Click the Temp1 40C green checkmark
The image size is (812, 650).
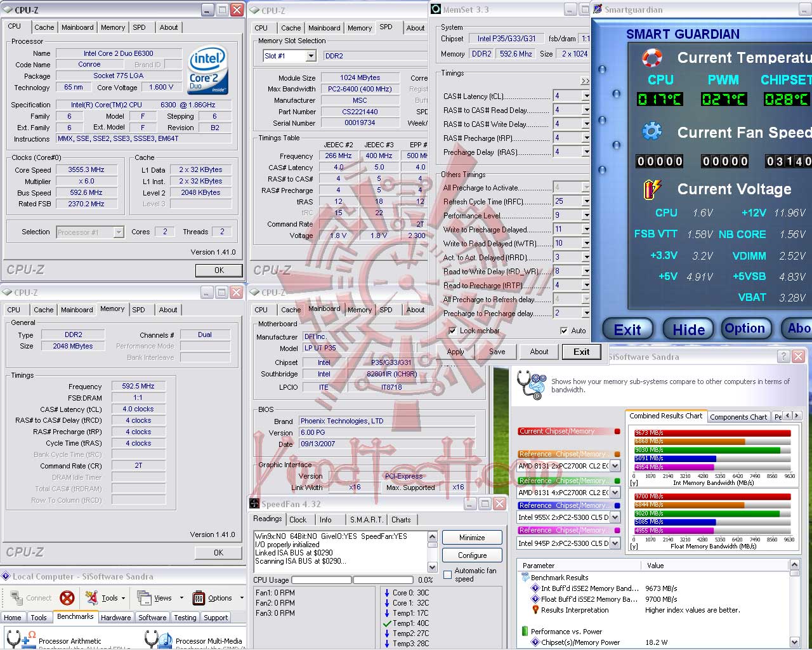pos(387,623)
